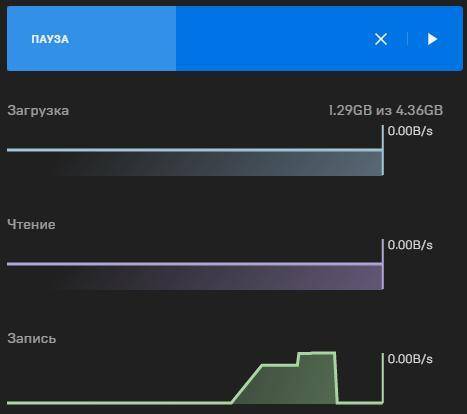467x414 pixels.
Task: Click the darker unfilled part of progress bar
Action: (x=319, y=39)
